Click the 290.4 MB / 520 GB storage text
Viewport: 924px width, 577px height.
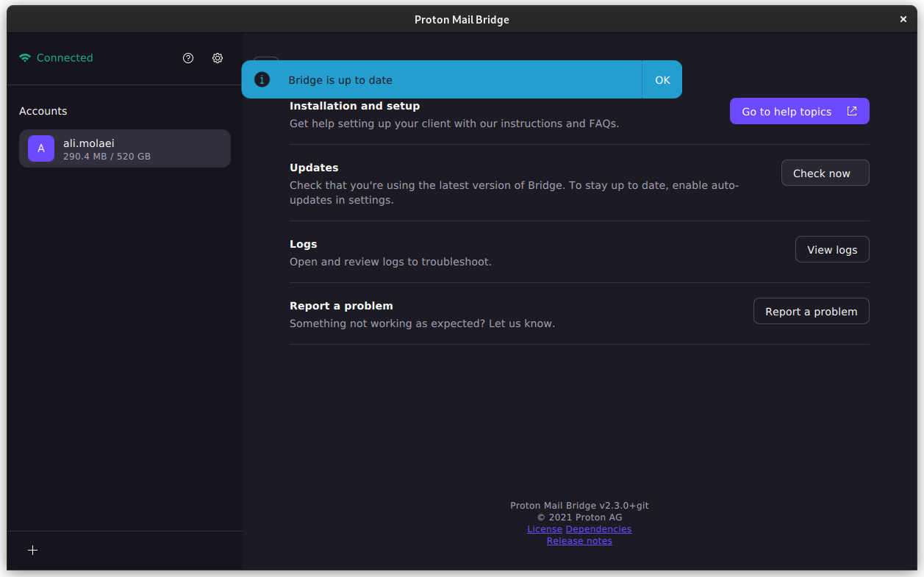[x=107, y=157]
